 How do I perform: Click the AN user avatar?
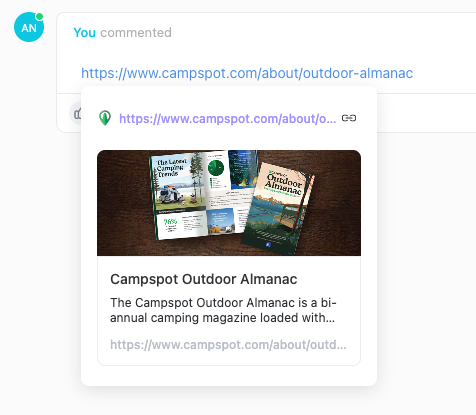(x=29, y=27)
